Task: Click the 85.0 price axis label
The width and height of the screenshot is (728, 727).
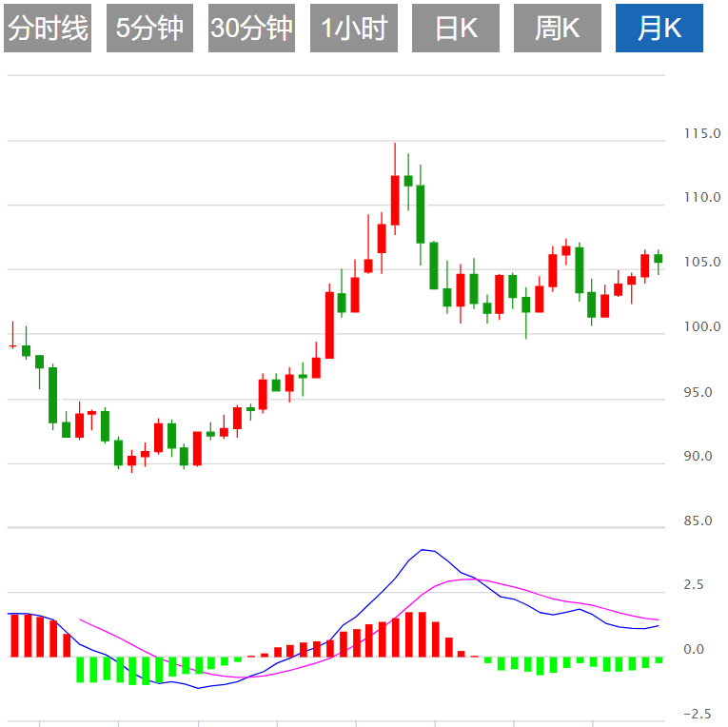Action: tap(698, 521)
